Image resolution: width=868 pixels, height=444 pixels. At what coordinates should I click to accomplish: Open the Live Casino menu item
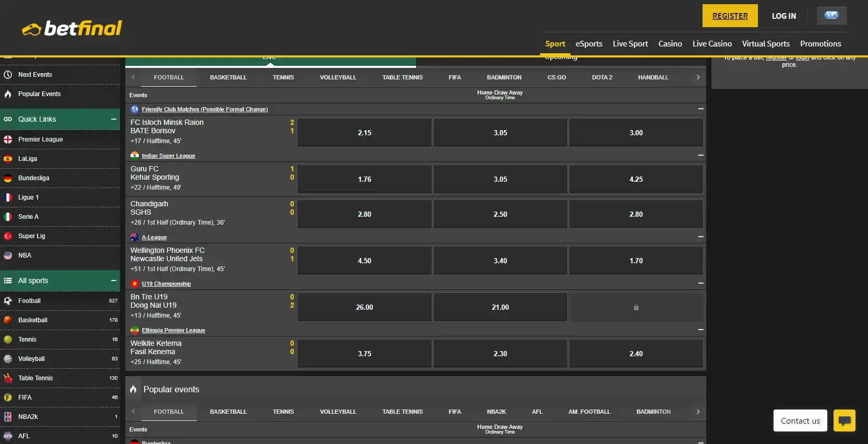point(712,44)
